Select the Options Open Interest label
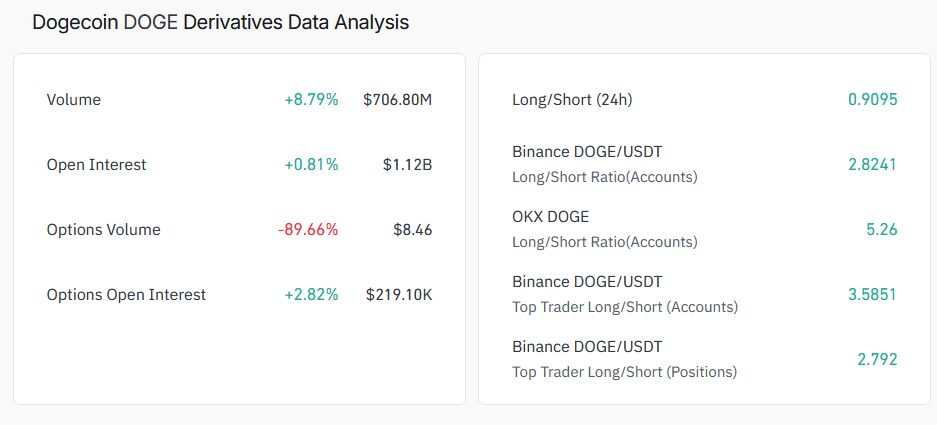 pyautogui.click(x=126, y=295)
